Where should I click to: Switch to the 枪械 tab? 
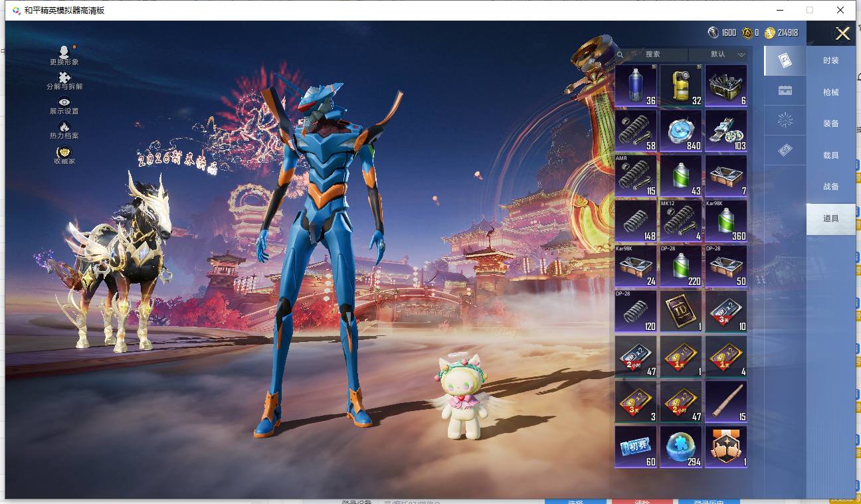[831, 92]
